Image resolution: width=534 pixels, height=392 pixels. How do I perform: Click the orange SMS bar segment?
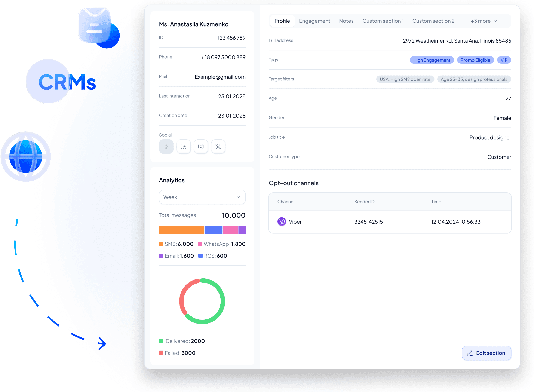[181, 230]
